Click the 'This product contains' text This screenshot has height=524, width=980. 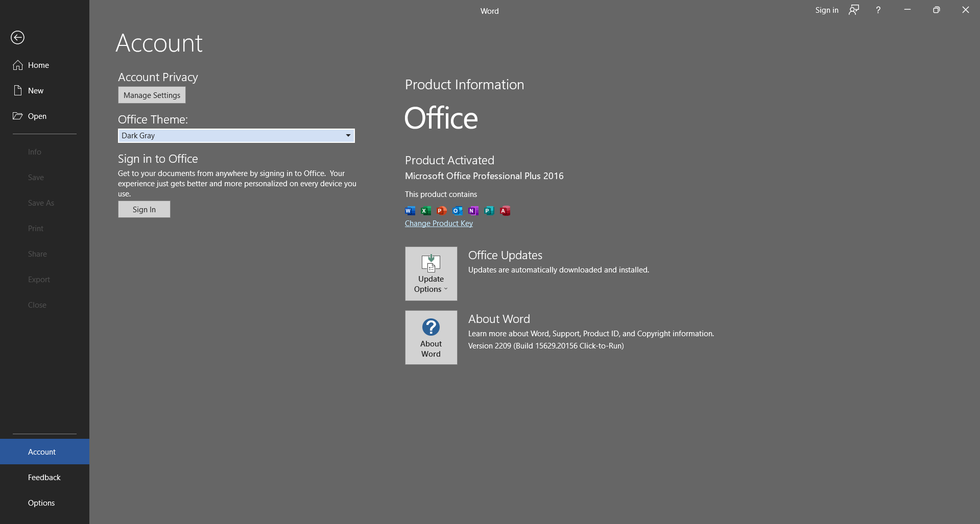(441, 194)
